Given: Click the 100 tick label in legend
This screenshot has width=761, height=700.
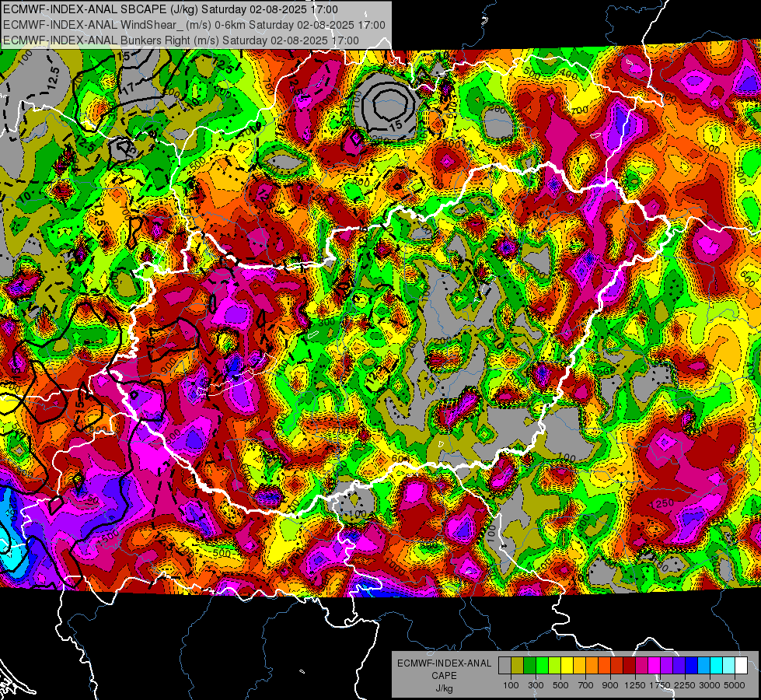Looking at the screenshot, I should tap(511, 685).
